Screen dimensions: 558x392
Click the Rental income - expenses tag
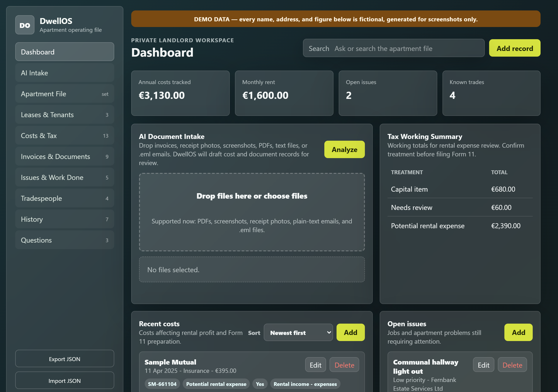tap(305, 384)
